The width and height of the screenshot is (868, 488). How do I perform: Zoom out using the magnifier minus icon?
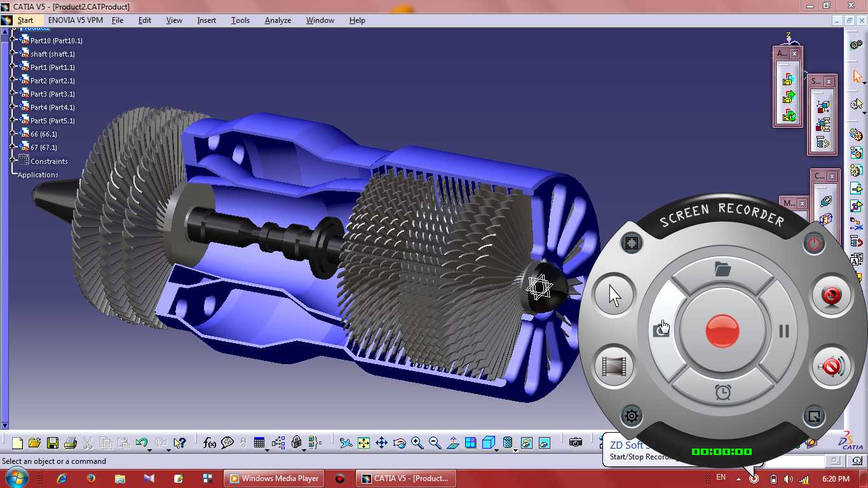pyautogui.click(x=435, y=443)
